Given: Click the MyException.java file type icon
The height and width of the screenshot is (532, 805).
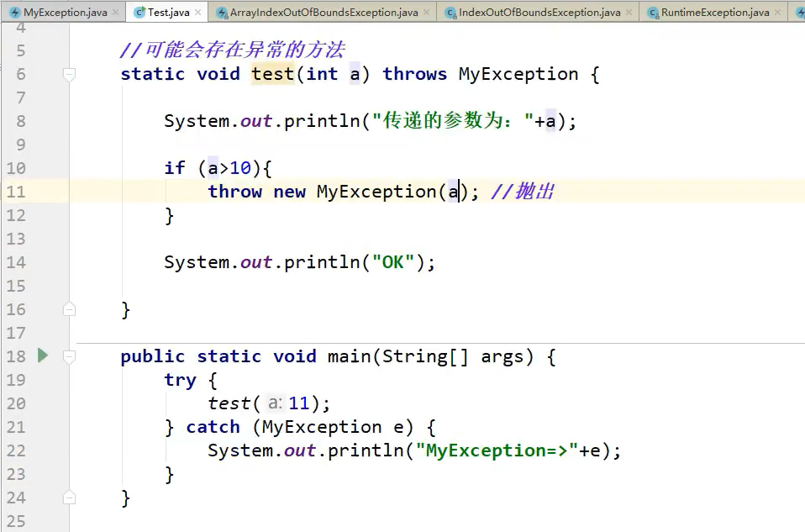Looking at the screenshot, I should pyautogui.click(x=15, y=13).
